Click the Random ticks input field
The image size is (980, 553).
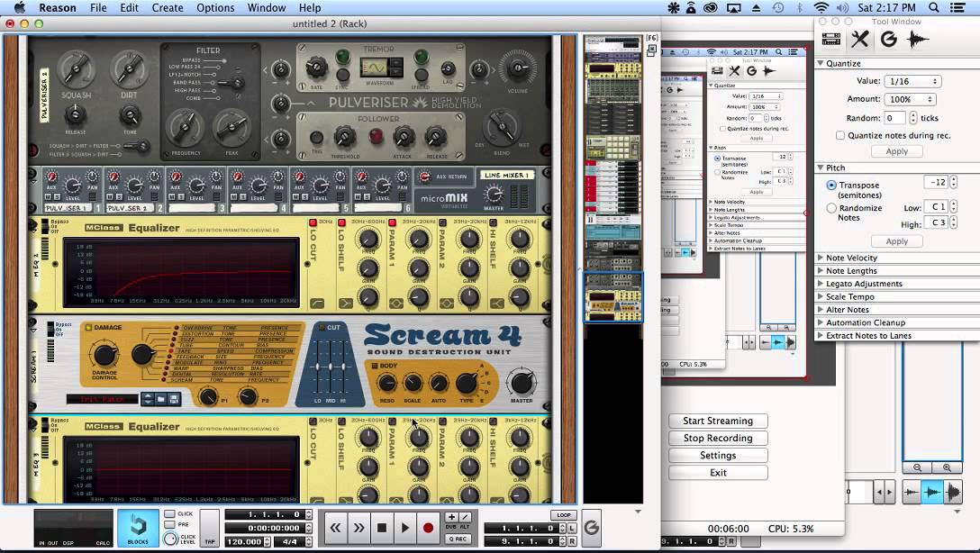[x=894, y=117]
